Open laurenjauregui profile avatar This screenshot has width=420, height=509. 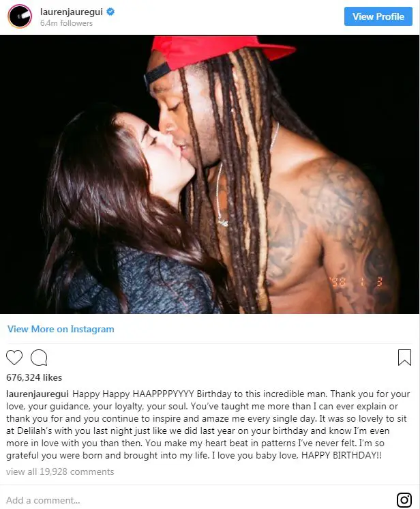pyautogui.click(x=20, y=16)
